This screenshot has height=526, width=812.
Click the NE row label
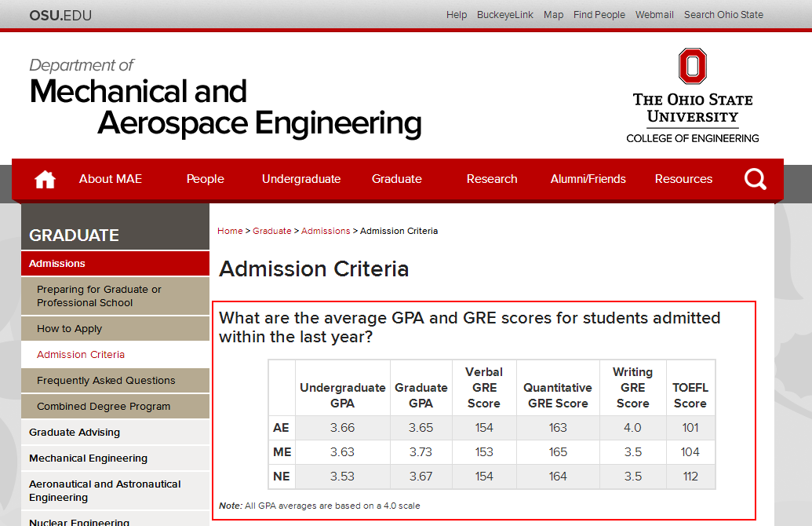click(x=281, y=477)
